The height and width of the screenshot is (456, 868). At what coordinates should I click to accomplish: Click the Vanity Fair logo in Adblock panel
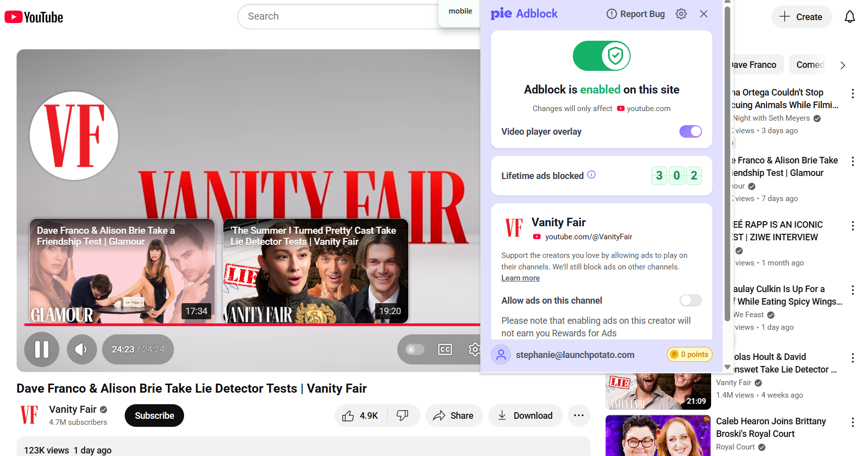click(x=514, y=228)
